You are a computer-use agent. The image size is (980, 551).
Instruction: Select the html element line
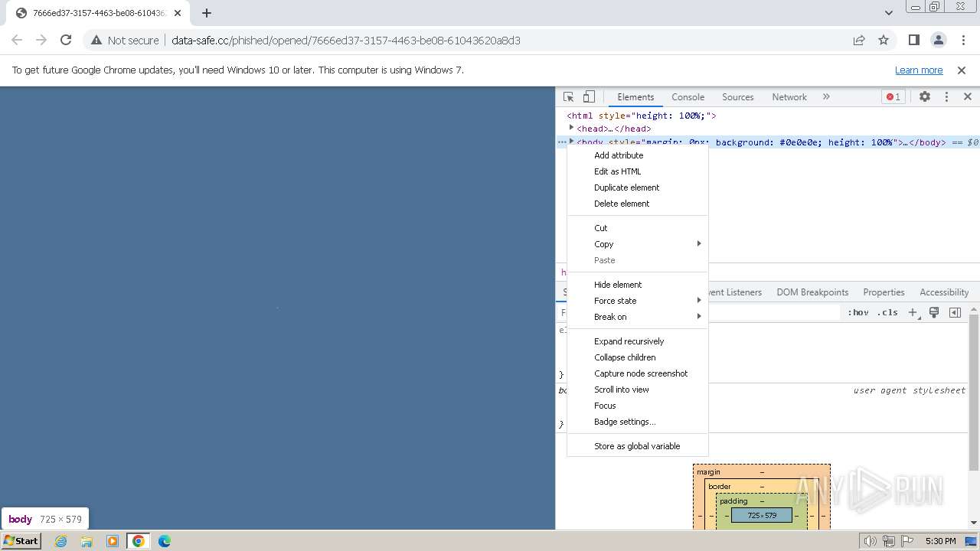[642, 116]
